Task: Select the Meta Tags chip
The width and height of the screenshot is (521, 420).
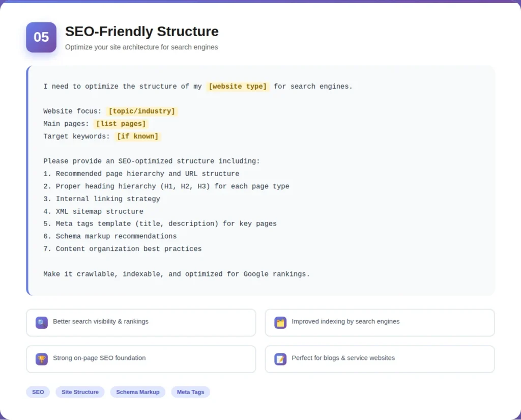Action: click(x=190, y=391)
